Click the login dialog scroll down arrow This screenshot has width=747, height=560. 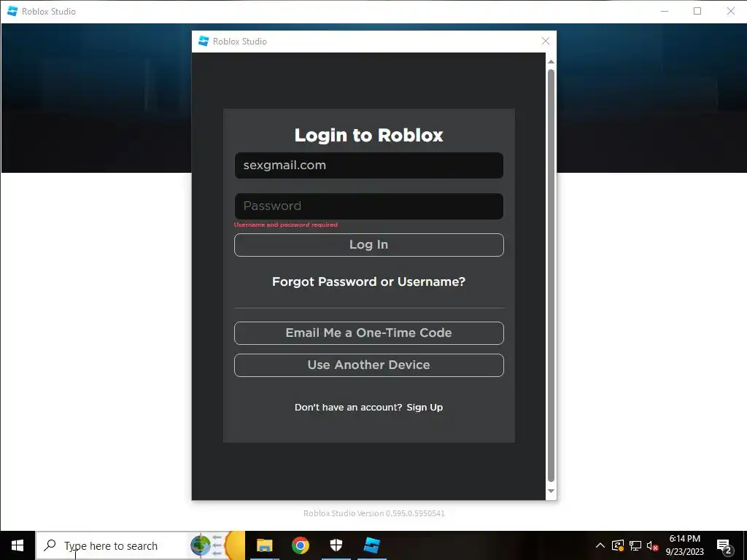(x=551, y=491)
